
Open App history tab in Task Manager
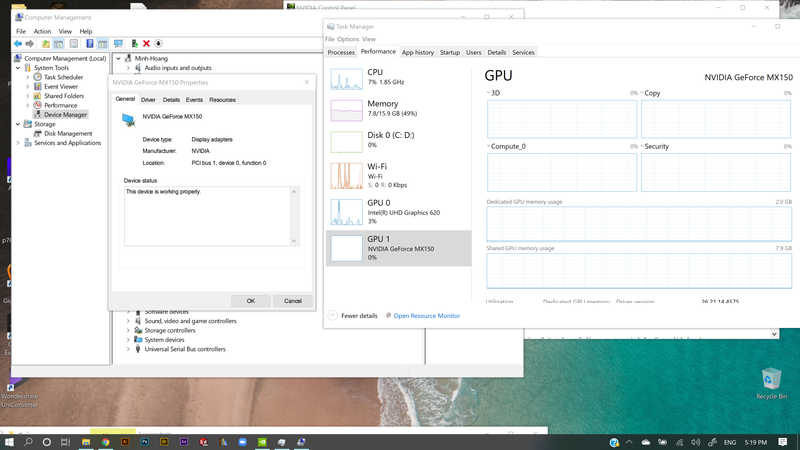(417, 53)
